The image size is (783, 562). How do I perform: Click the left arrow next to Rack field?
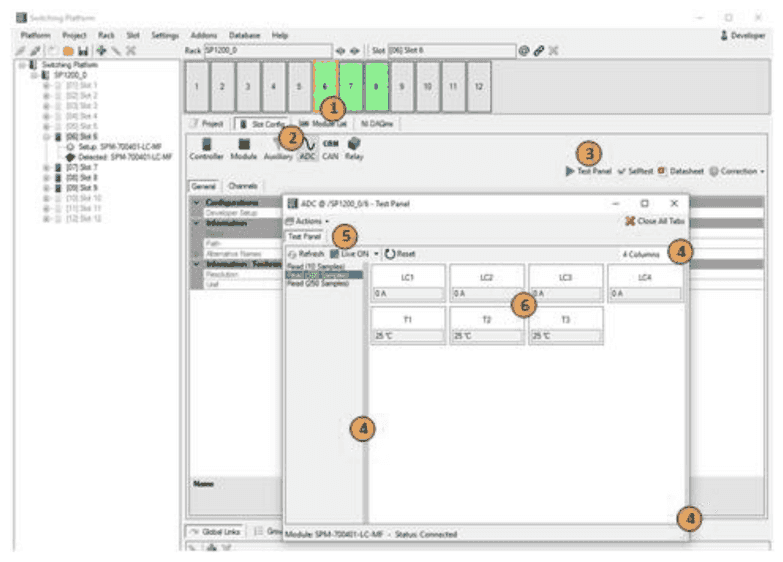point(341,51)
